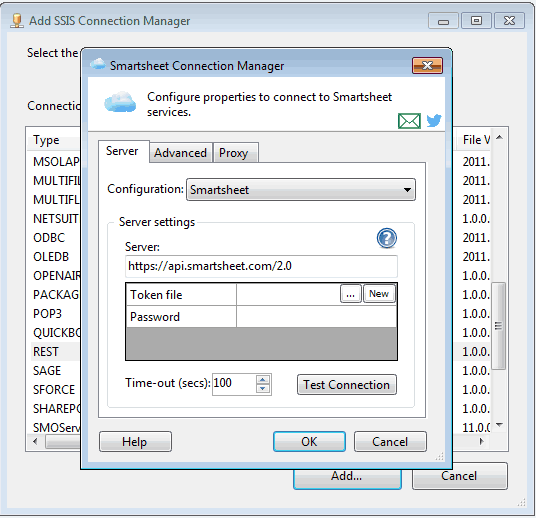536x518 pixels.
Task: Click the list's vertical scrollbar up arrow
Action: tap(499, 137)
